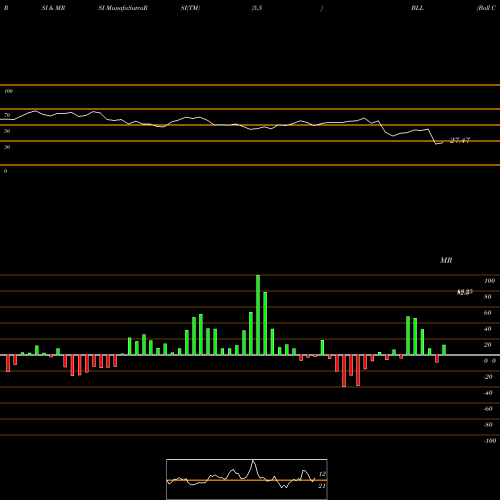
Task: Click the 60 label on MR axis
Action: point(488,313)
